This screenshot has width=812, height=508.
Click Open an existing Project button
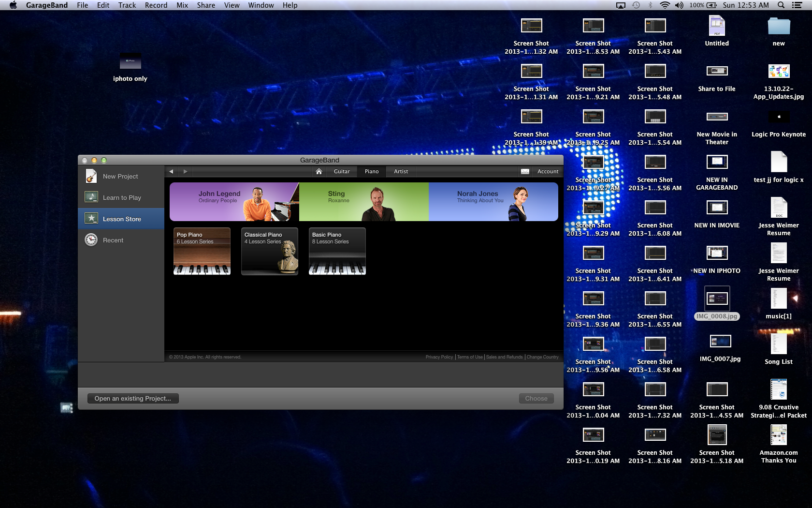(x=133, y=398)
